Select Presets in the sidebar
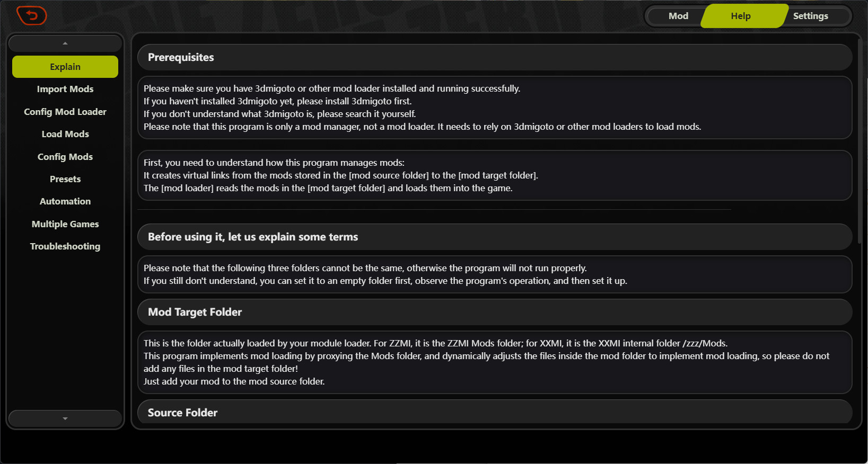The width and height of the screenshot is (868, 464). coord(65,179)
